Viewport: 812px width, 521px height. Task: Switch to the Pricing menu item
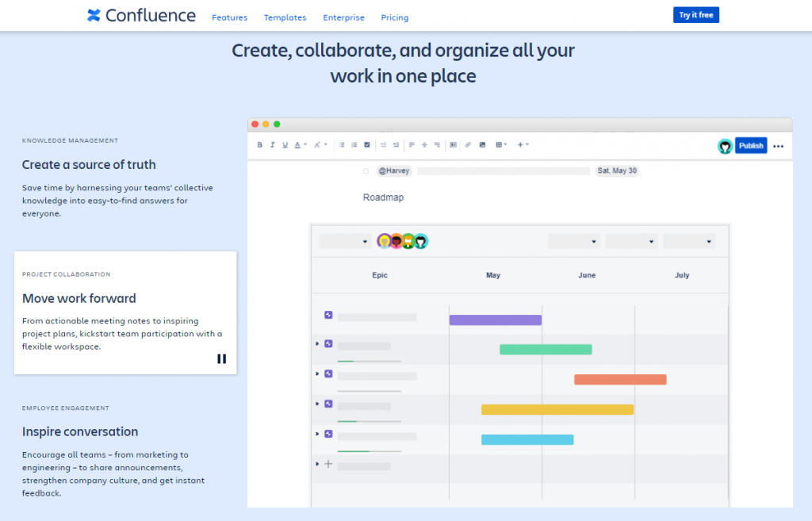tap(394, 17)
